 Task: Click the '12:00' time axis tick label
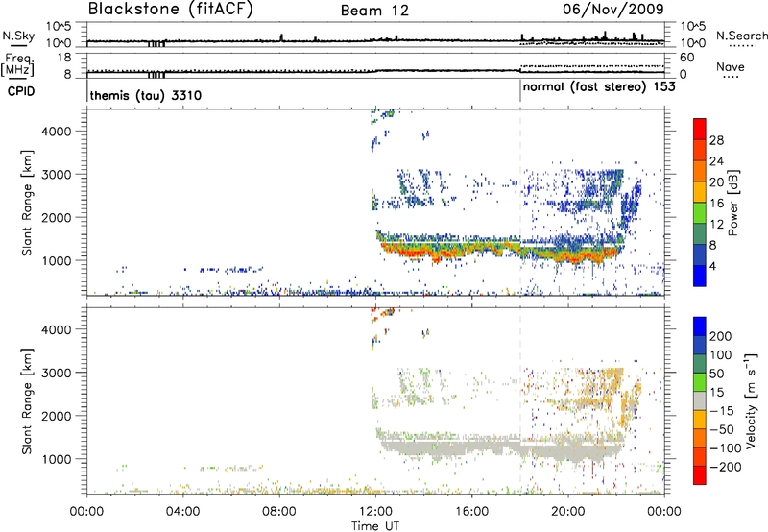tap(375, 512)
